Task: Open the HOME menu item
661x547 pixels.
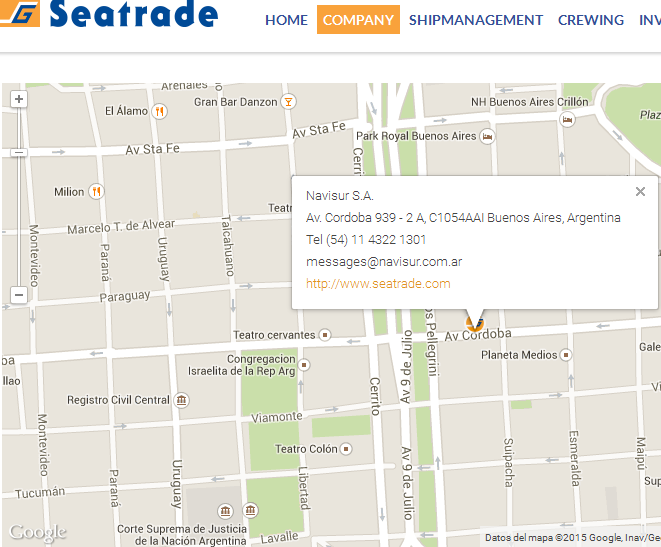Action: tap(286, 20)
